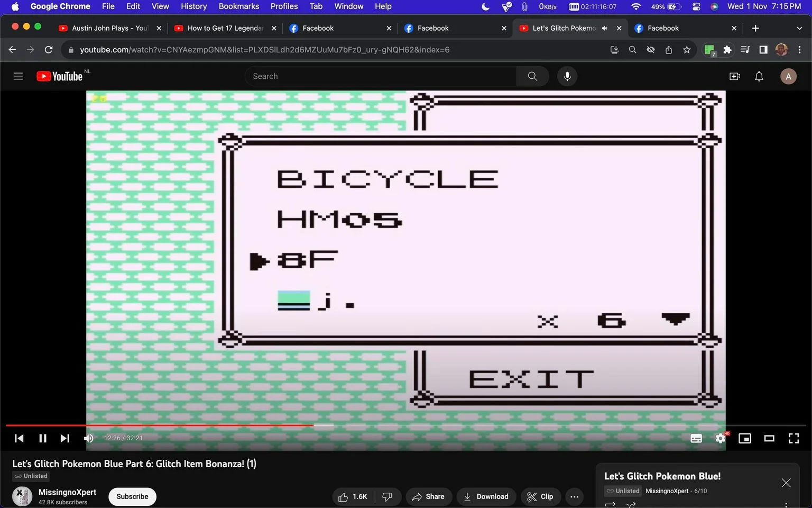812x508 pixels.
Task: Toggle subtitles closed captions button
Action: 696,438
